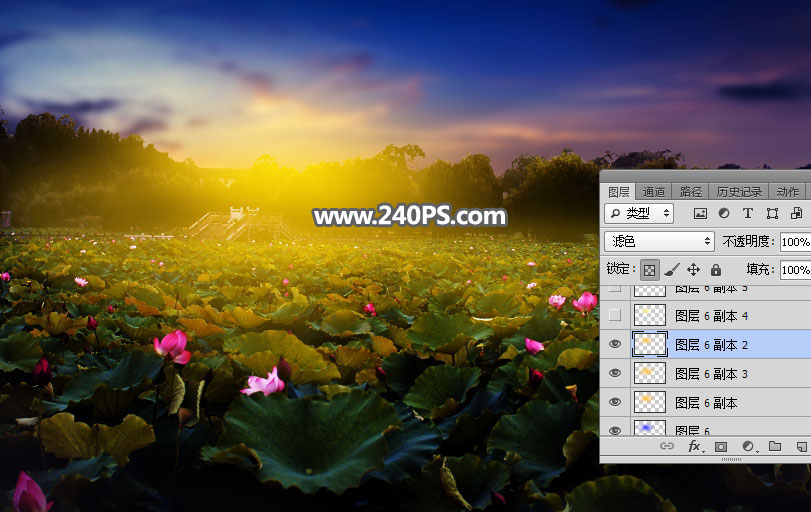Toggle lock transparent pixels button
The height and width of the screenshot is (512, 811).
point(650,269)
